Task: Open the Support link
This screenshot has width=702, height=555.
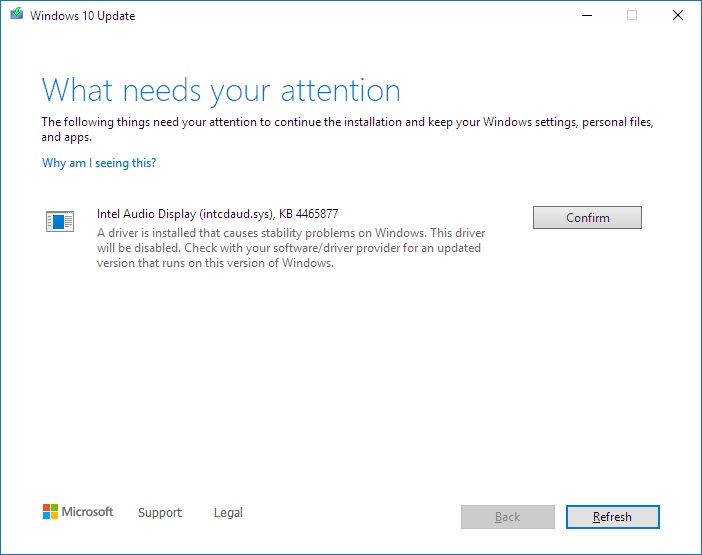Action: tap(160, 512)
